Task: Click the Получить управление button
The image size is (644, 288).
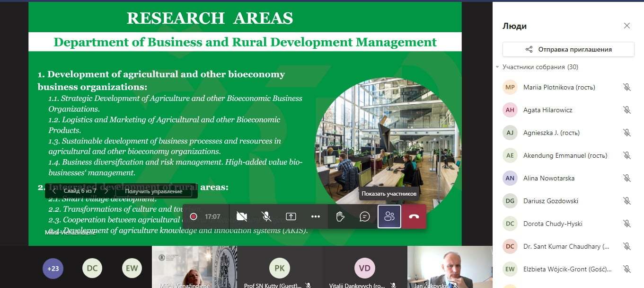Action: point(153,191)
